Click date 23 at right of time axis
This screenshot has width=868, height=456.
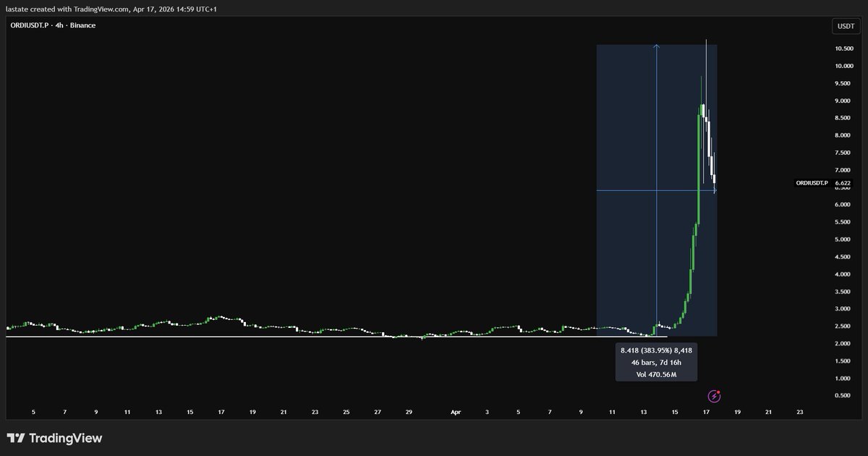coord(799,412)
